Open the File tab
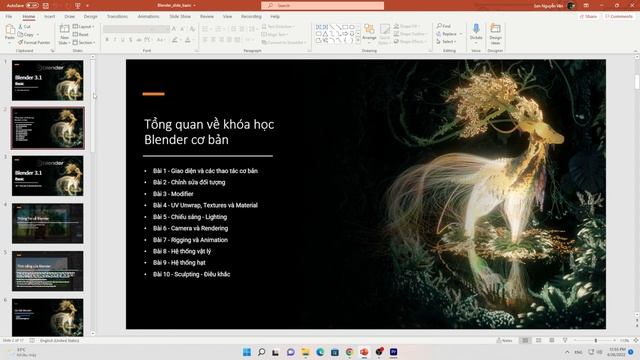The width and height of the screenshot is (640, 360). click(9, 16)
